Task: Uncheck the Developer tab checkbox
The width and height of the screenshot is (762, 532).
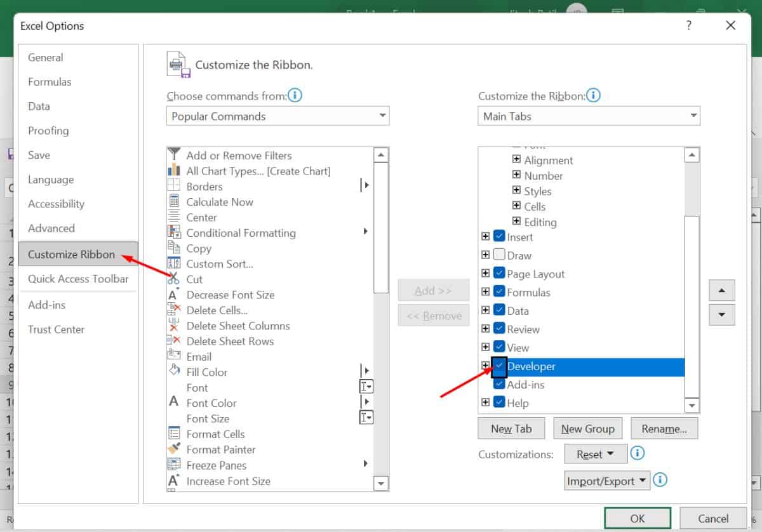Action: (498, 366)
